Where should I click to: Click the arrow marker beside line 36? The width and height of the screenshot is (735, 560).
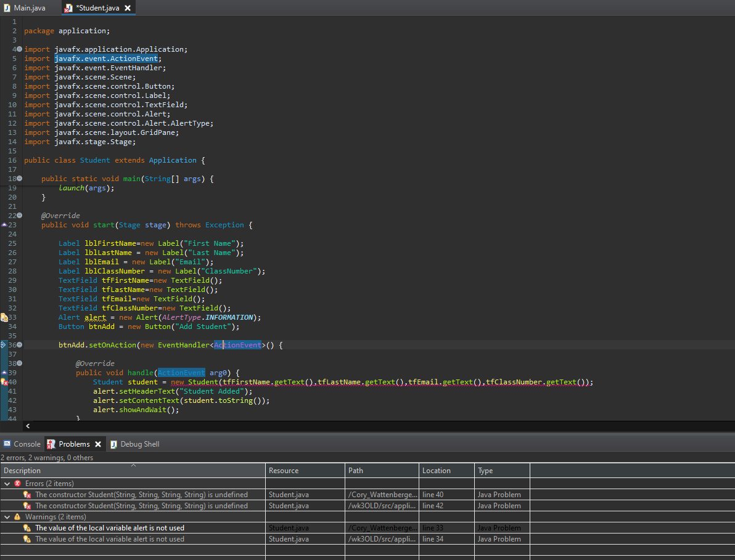point(3,345)
